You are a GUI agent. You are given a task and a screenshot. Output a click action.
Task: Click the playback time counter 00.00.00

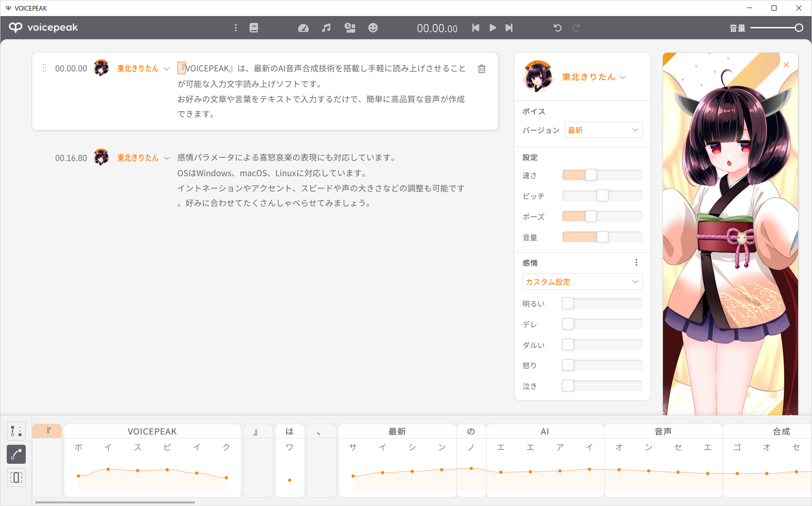(x=437, y=28)
